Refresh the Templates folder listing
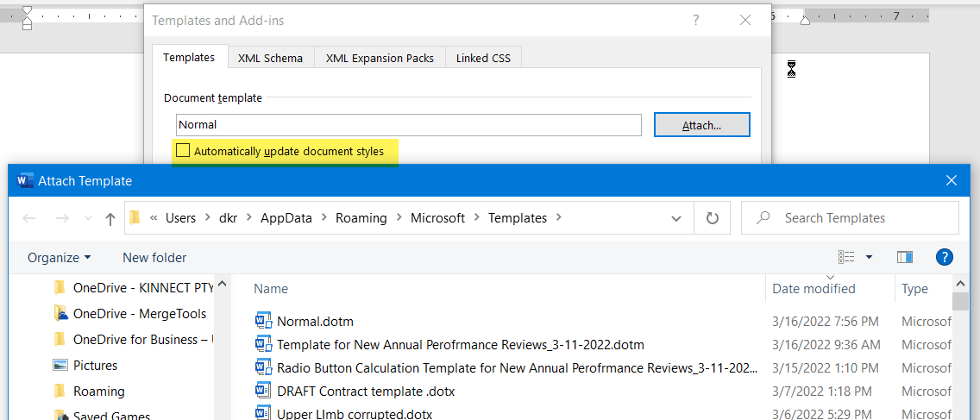 click(x=712, y=218)
